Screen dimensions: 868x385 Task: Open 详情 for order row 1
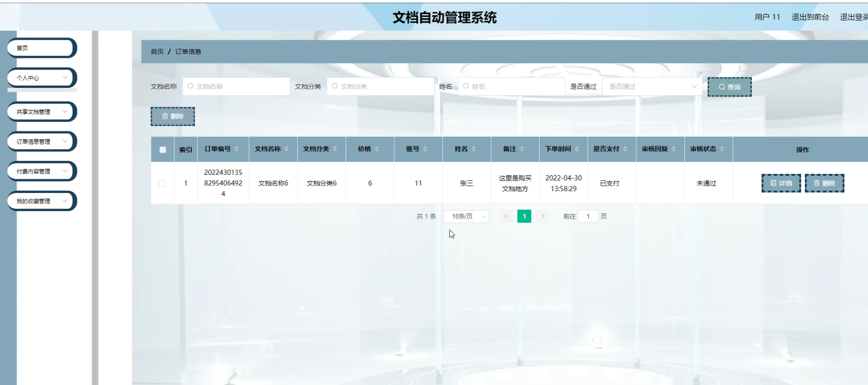coord(781,183)
